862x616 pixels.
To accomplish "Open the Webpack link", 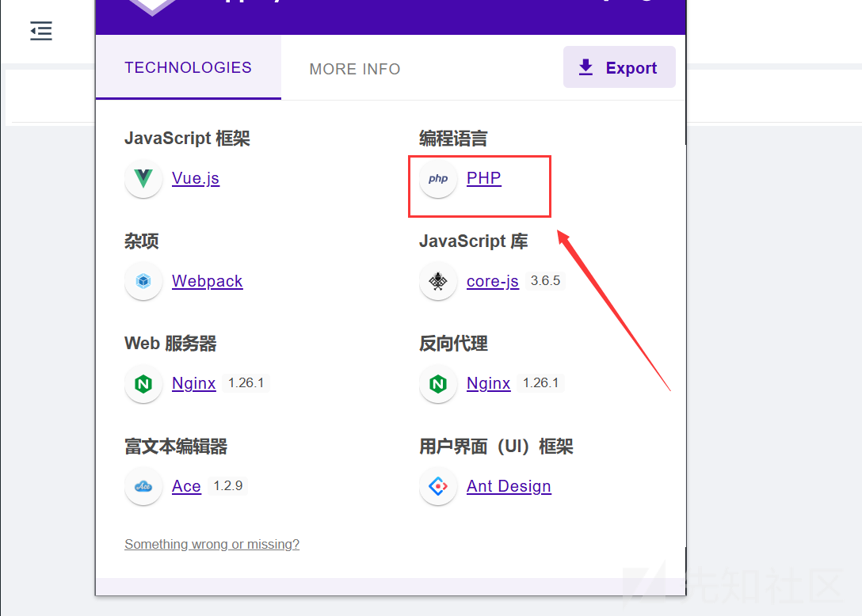I will tap(208, 281).
